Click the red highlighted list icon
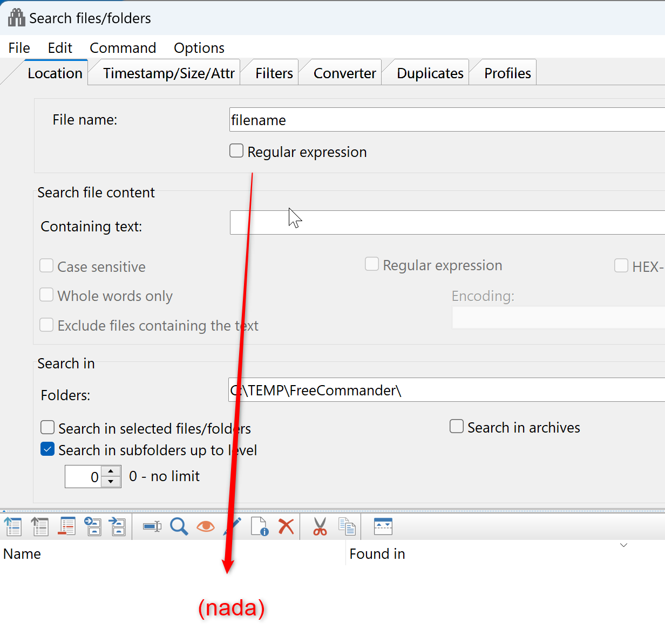The width and height of the screenshot is (665, 644). coord(66,526)
